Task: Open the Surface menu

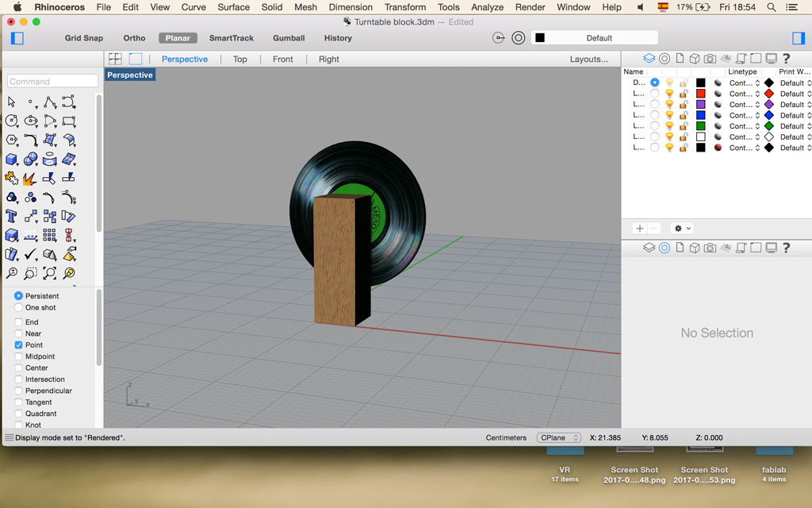Action: tap(234, 7)
